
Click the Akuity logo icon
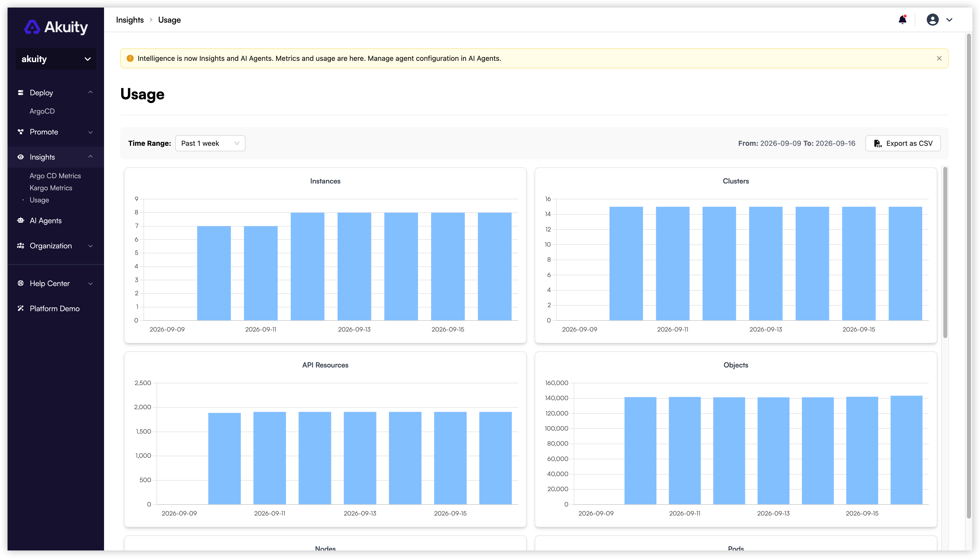[x=32, y=27]
